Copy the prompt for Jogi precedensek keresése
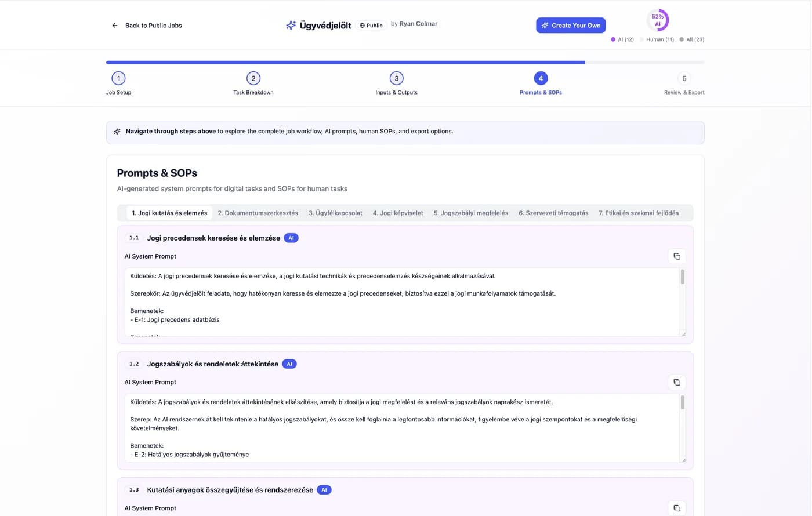The height and width of the screenshot is (516, 812). [x=677, y=256]
